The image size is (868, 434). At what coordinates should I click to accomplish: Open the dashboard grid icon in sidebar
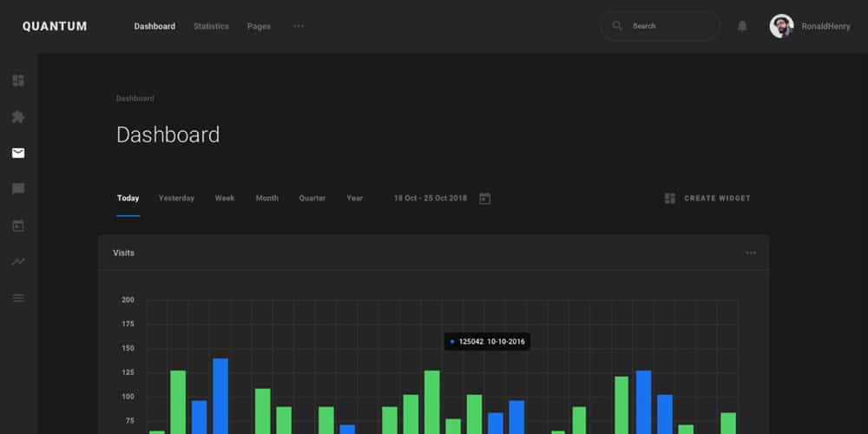point(18,81)
